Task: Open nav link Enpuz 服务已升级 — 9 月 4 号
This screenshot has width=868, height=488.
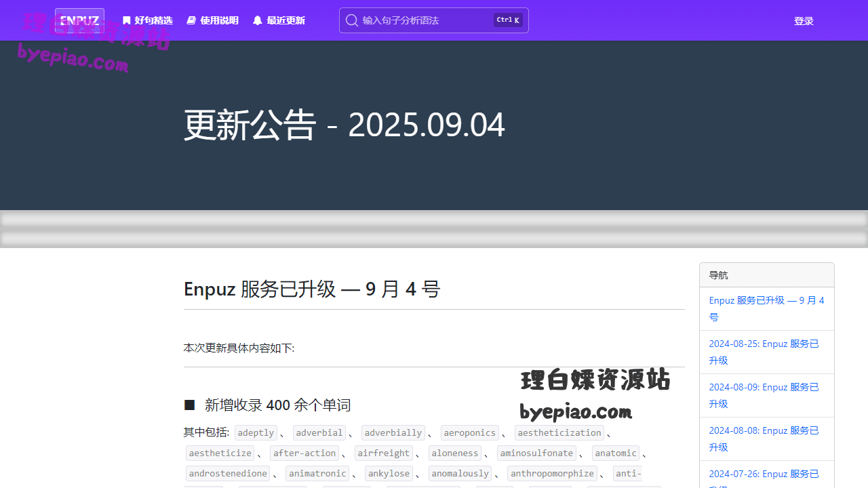Action: (767, 308)
